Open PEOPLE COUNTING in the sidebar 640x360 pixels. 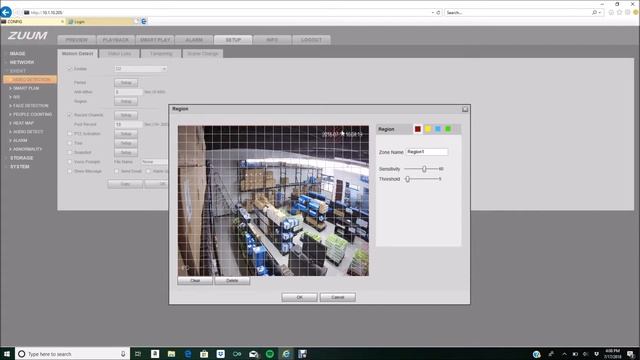(32, 114)
